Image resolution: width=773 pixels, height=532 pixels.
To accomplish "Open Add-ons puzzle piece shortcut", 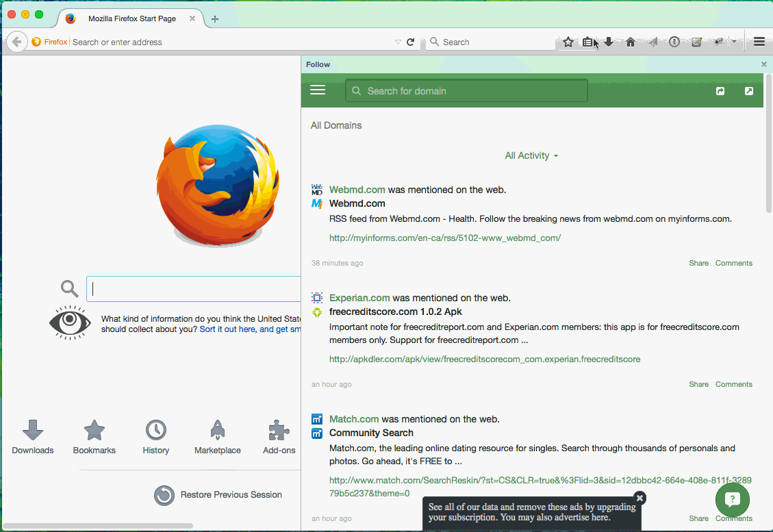I will pyautogui.click(x=279, y=437).
